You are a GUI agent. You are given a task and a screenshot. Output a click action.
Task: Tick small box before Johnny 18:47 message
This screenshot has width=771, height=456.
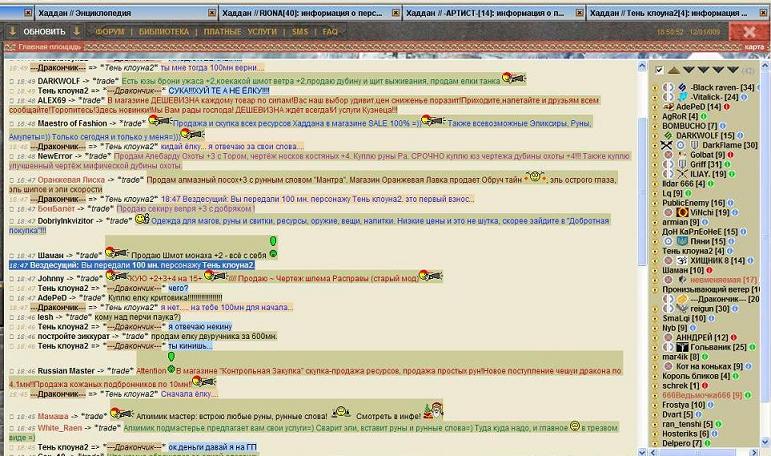click(x=12, y=279)
